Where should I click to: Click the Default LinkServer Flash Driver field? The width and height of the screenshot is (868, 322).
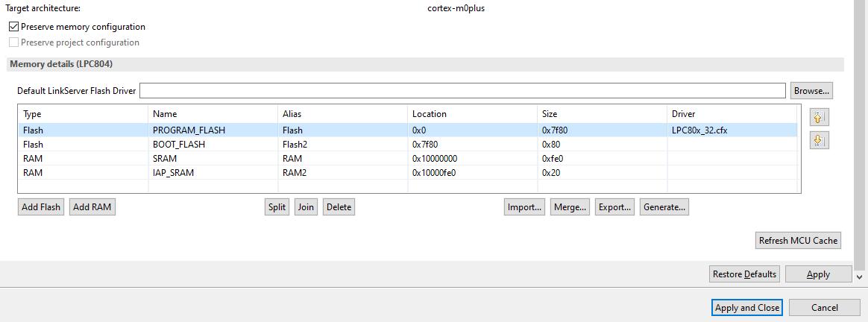[463, 91]
